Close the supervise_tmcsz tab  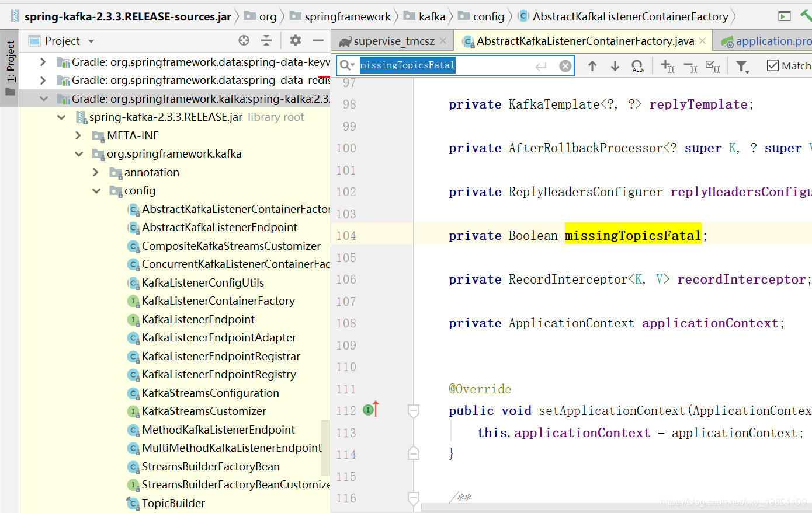point(443,41)
